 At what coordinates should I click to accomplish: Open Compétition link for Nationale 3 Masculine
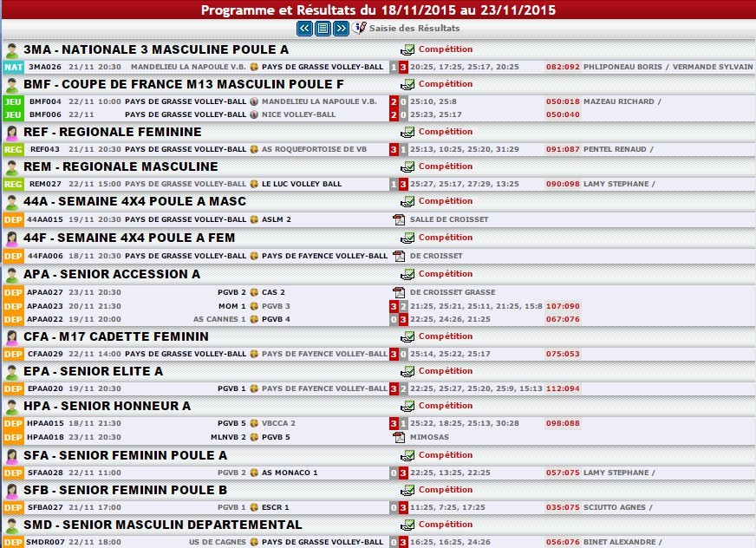point(446,49)
